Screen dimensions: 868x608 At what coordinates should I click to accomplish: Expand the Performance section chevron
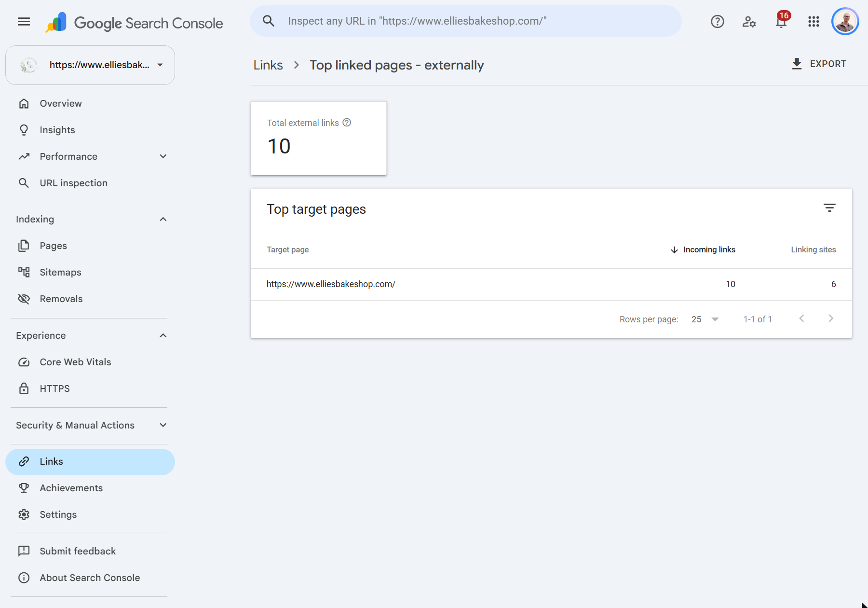163,156
